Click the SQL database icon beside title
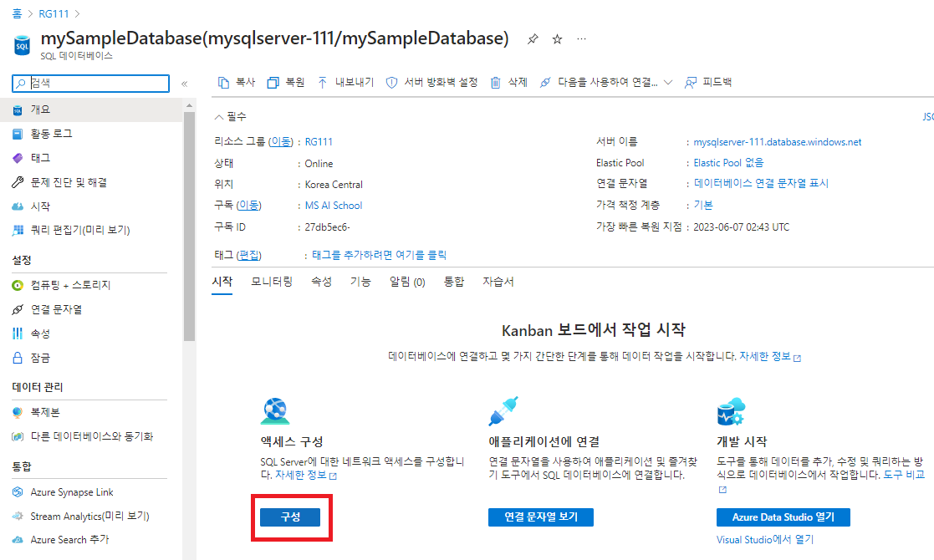934x560 pixels. coord(22,45)
